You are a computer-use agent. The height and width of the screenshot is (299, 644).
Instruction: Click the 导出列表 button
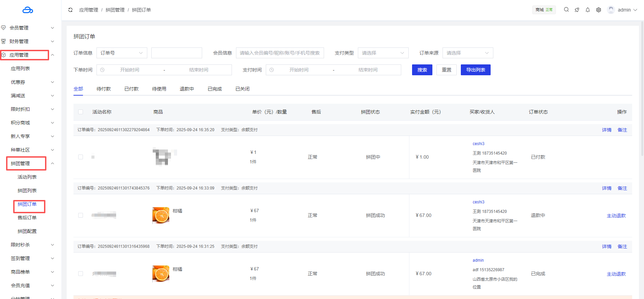click(475, 70)
